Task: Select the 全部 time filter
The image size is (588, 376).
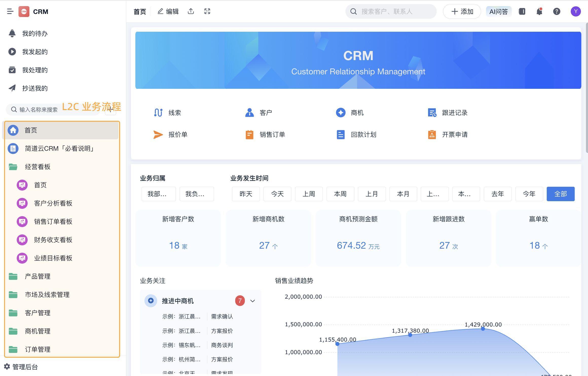Action: click(560, 194)
